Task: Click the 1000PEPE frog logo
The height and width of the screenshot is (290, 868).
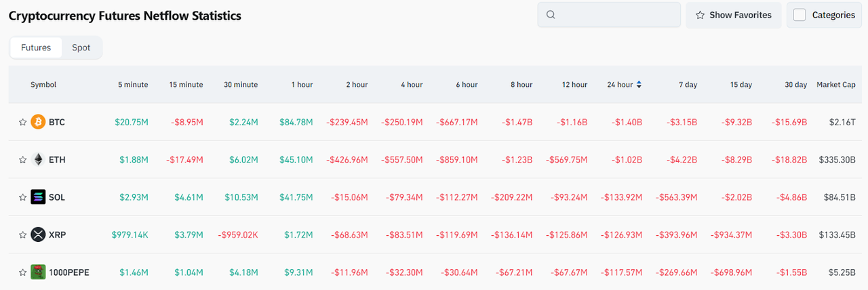Action: coord(38,272)
